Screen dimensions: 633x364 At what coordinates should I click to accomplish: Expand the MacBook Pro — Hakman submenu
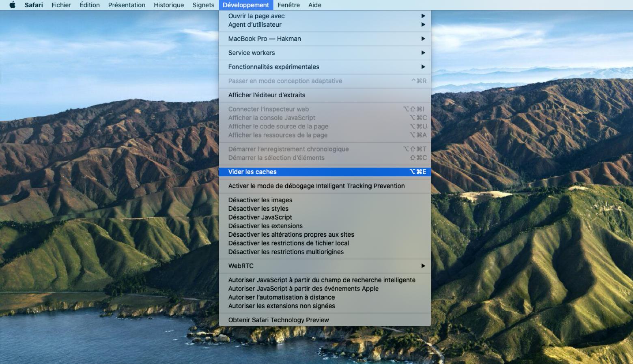tap(325, 39)
